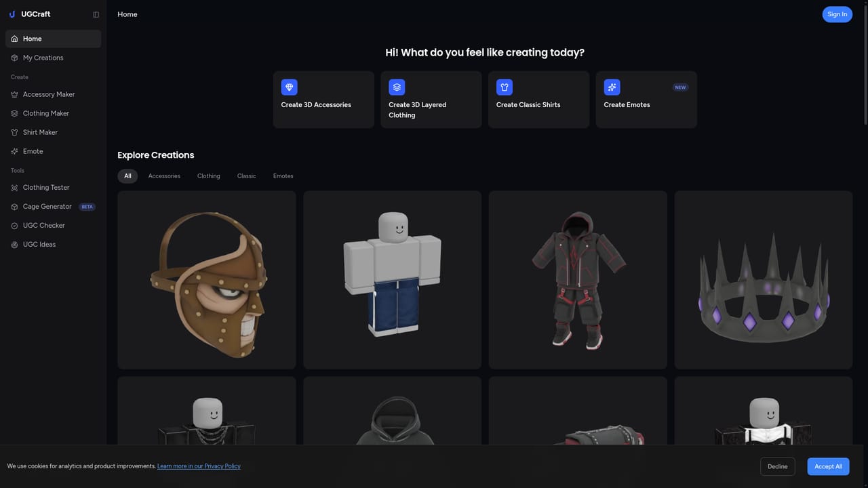Switch to the Clothing filter tab
Screen dimensions: 868x488
click(x=209, y=176)
